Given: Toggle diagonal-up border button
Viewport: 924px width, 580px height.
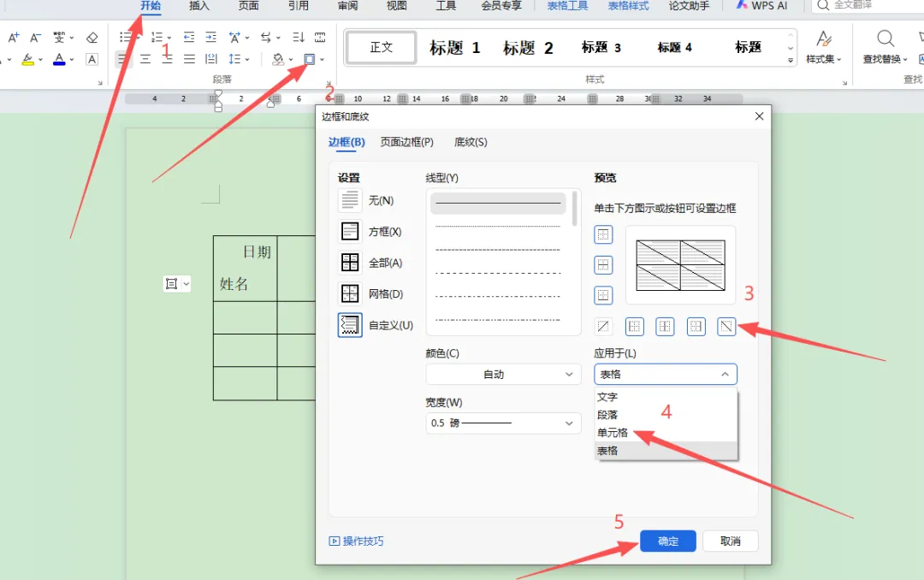Looking at the screenshot, I should (x=603, y=327).
